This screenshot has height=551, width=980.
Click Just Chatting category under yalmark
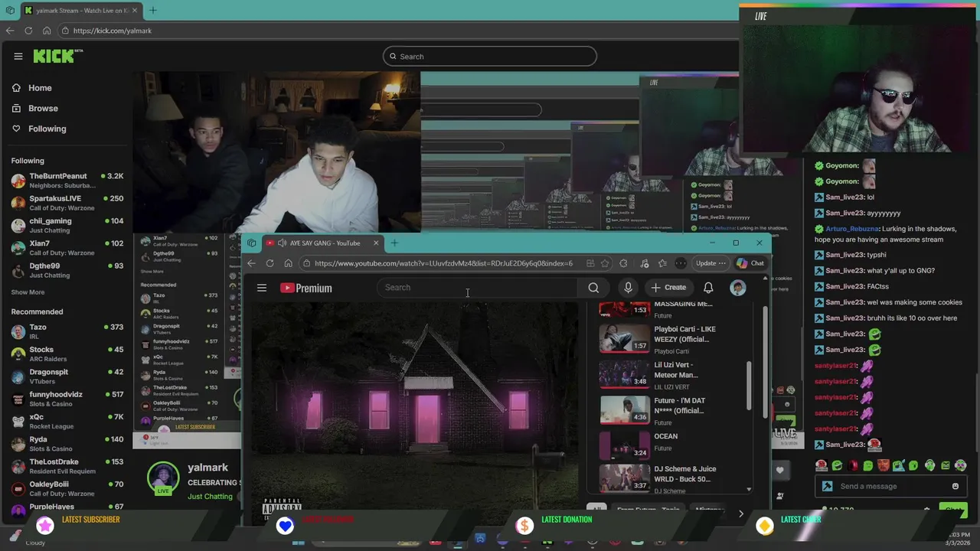point(210,497)
